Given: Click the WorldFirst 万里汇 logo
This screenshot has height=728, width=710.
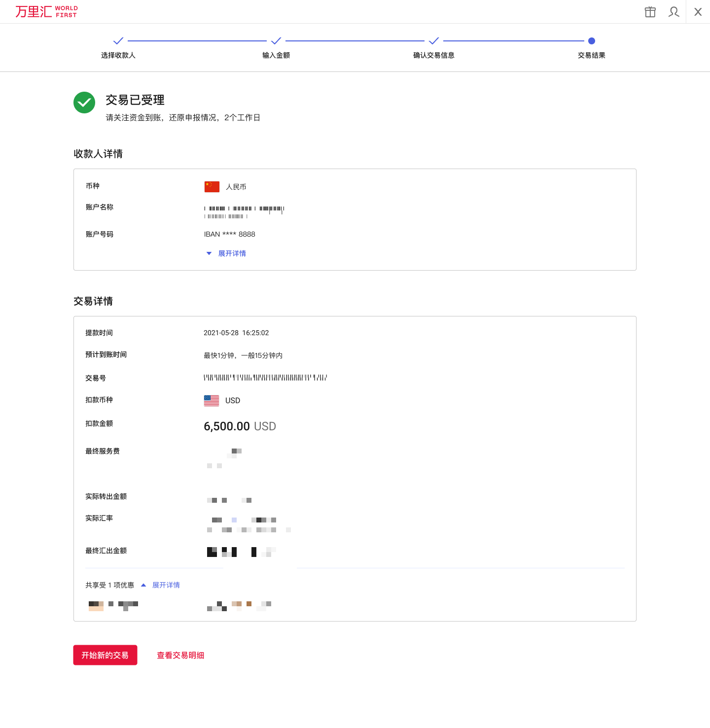Looking at the screenshot, I should pos(46,11).
